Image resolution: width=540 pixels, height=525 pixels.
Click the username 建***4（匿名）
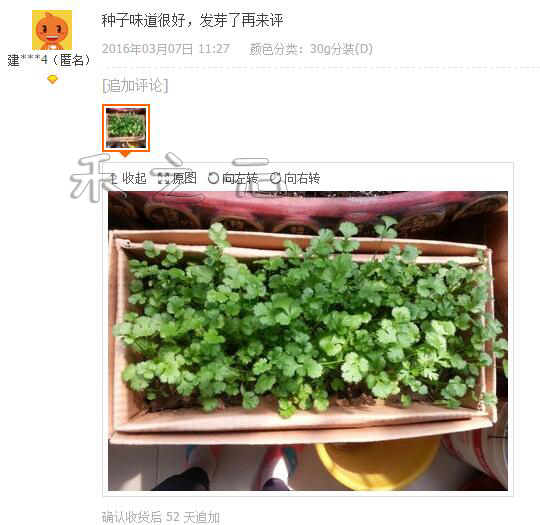(x=49, y=60)
